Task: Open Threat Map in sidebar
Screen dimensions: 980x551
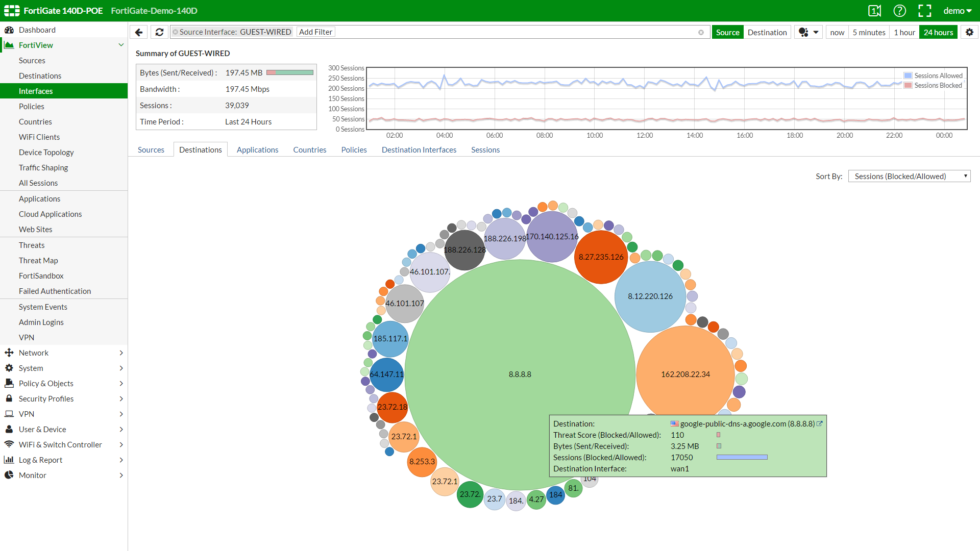Action: [38, 260]
